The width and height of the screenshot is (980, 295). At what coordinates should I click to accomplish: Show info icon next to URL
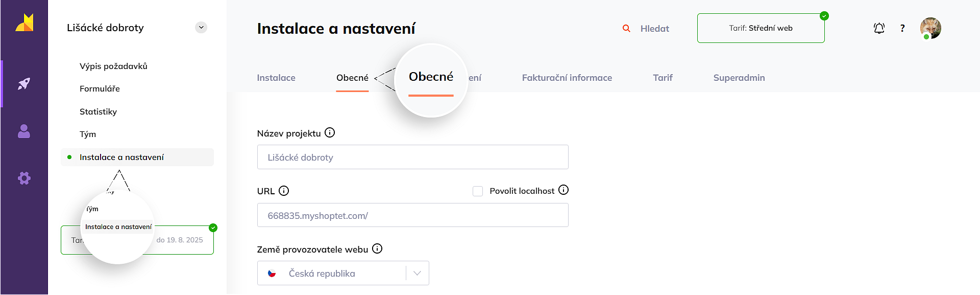[x=284, y=191]
